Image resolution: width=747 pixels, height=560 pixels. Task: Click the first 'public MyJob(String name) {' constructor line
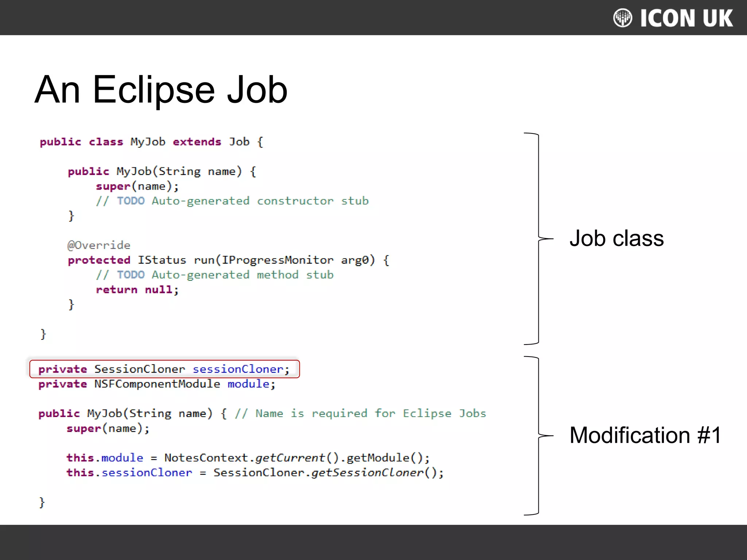(x=162, y=171)
